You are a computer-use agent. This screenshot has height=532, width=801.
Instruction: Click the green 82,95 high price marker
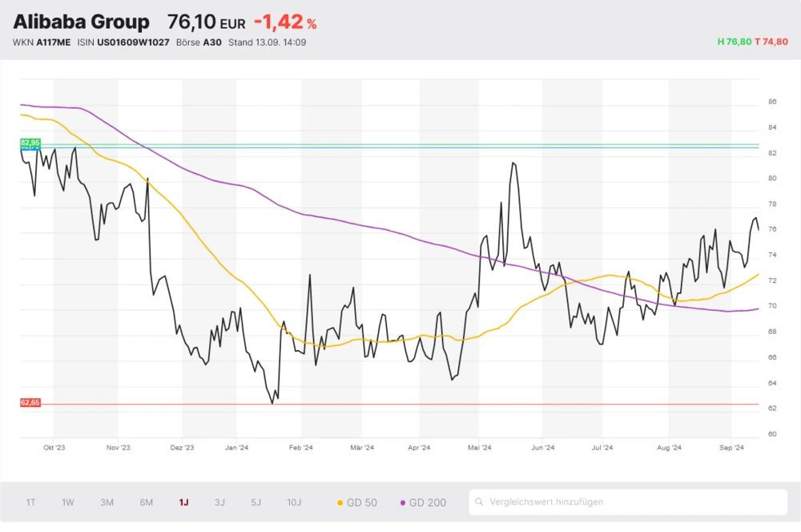[x=30, y=143]
